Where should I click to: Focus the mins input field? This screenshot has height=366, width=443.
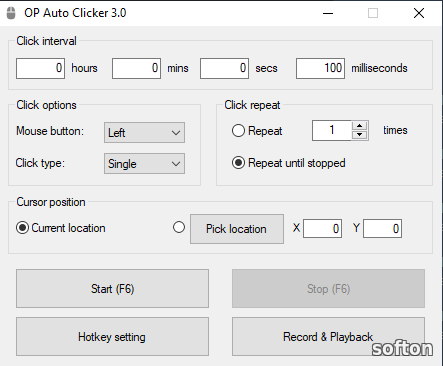(136, 68)
